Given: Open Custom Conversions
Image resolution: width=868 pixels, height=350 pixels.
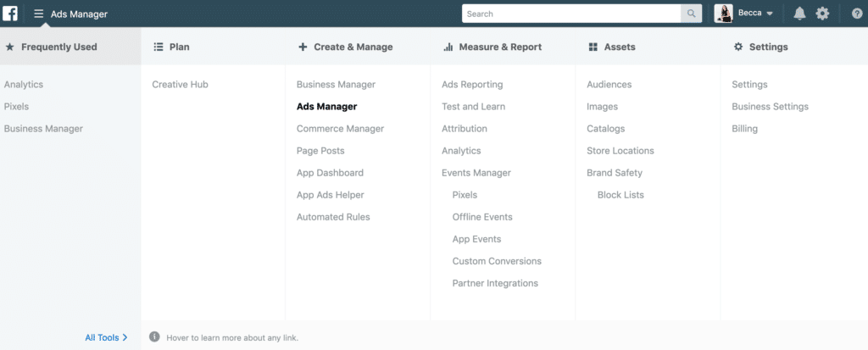Looking at the screenshot, I should click(497, 261).
